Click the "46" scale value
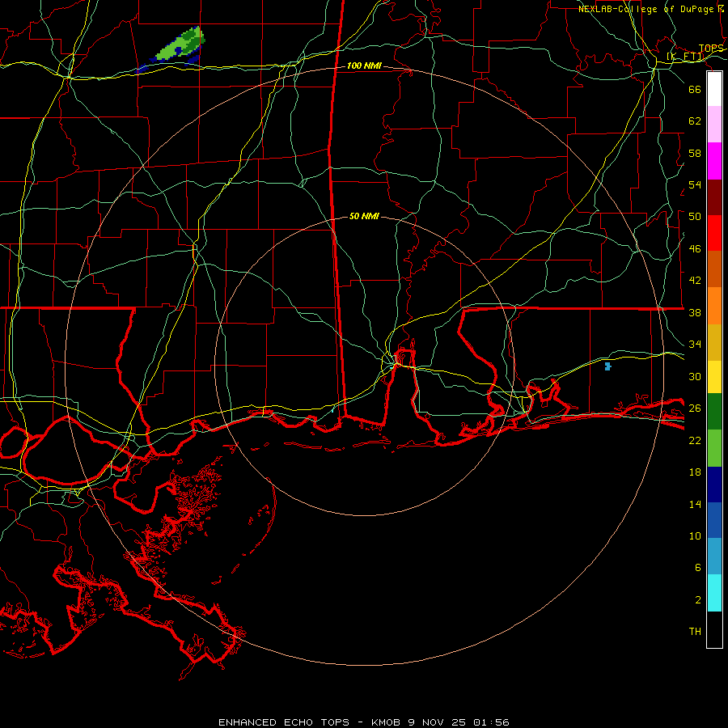The image size is (728, 728). pos(695,248)
